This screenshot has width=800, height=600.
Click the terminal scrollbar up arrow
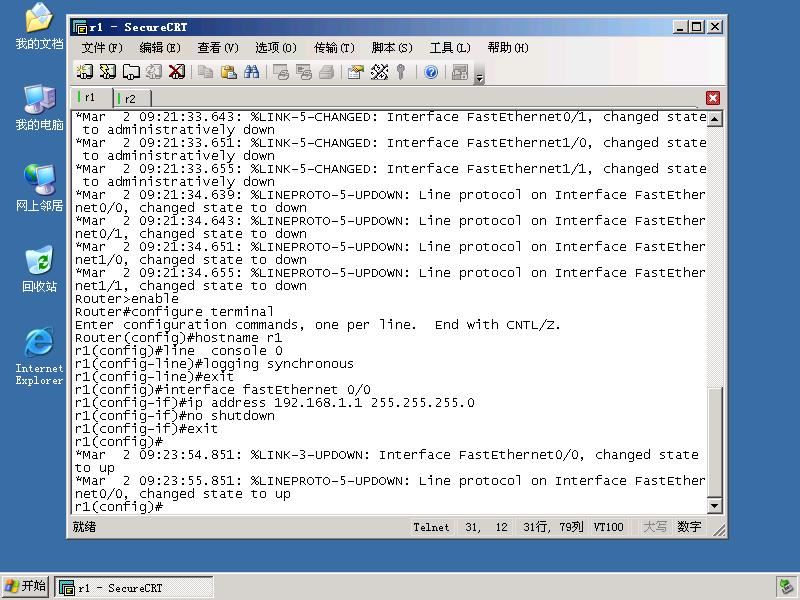(x=715, y=119)
